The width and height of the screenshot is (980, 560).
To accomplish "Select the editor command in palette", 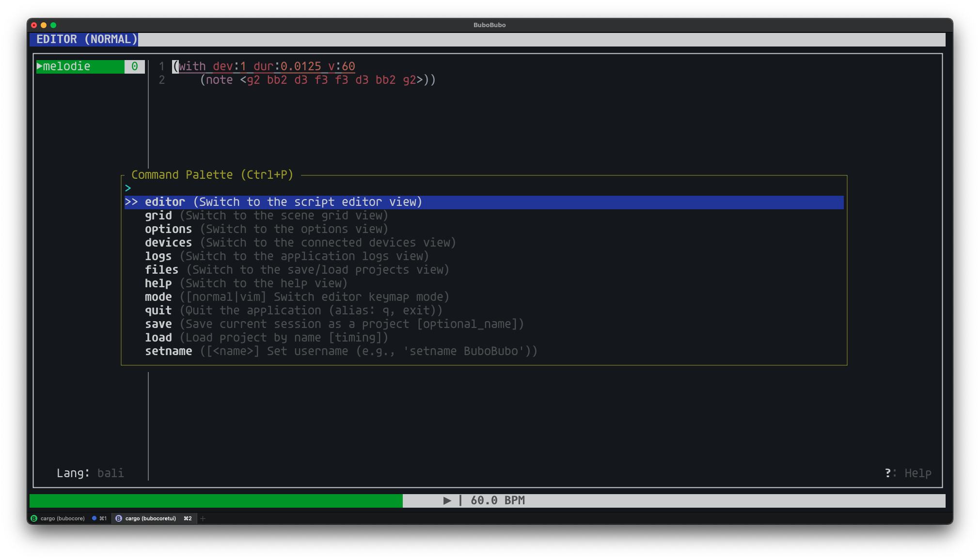I will [165, 202].
